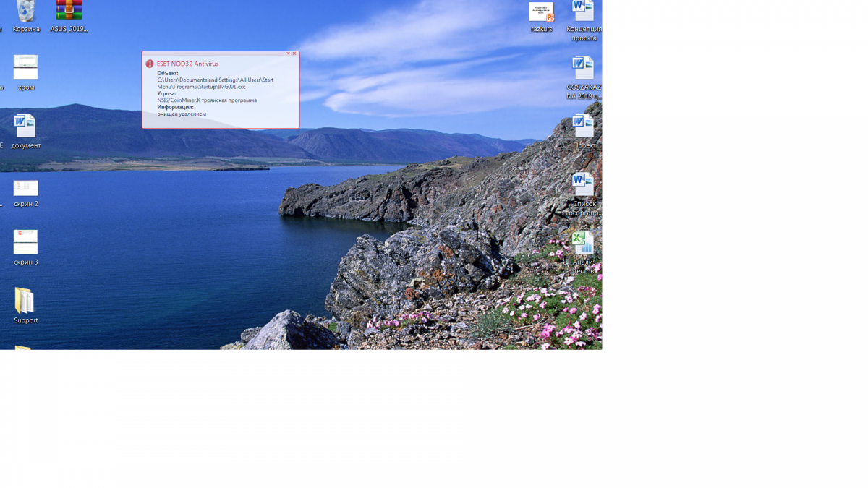Select the скрин 2 screenshot file
The height and width of the screenshot is (488, 868).
pos(25,188)
